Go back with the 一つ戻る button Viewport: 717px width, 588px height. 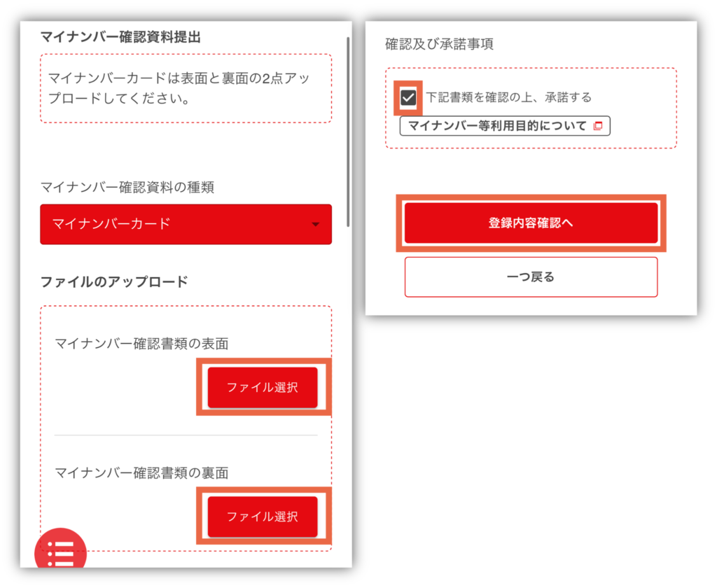(x=531, y=277)
